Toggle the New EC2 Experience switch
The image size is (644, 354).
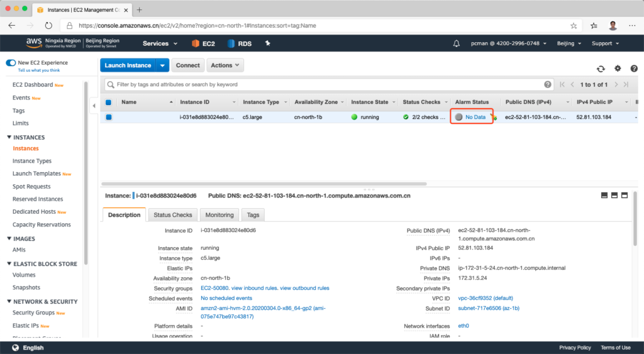11,63
